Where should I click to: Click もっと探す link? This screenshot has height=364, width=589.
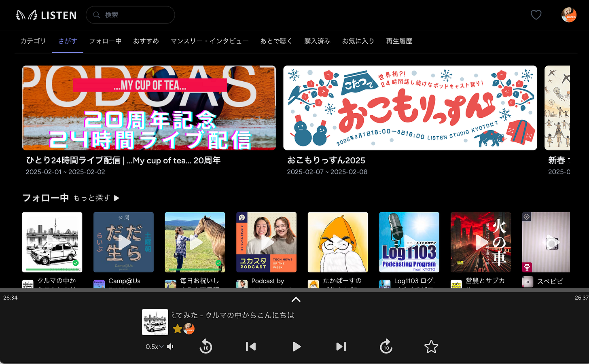(91, 198)
